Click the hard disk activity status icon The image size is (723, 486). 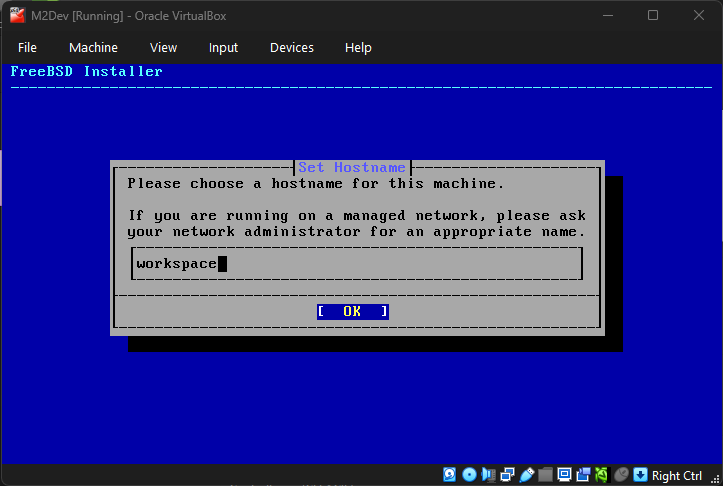click(x=450, y=475)
